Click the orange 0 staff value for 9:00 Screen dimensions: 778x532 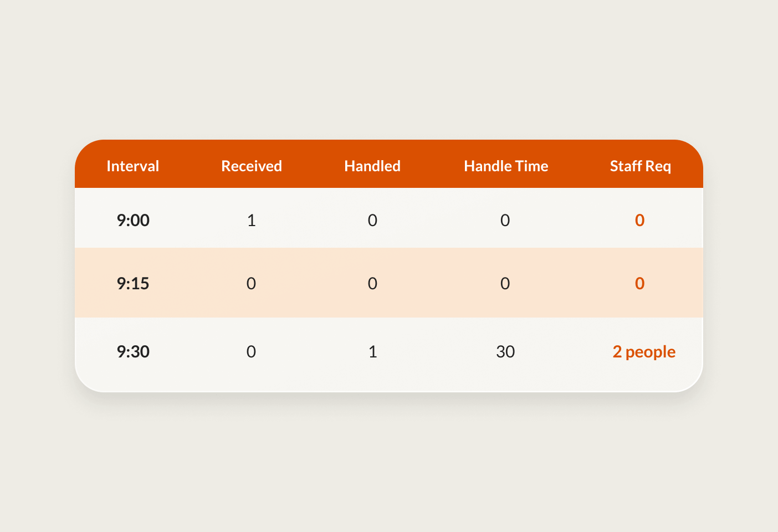[x=640, y=220]
